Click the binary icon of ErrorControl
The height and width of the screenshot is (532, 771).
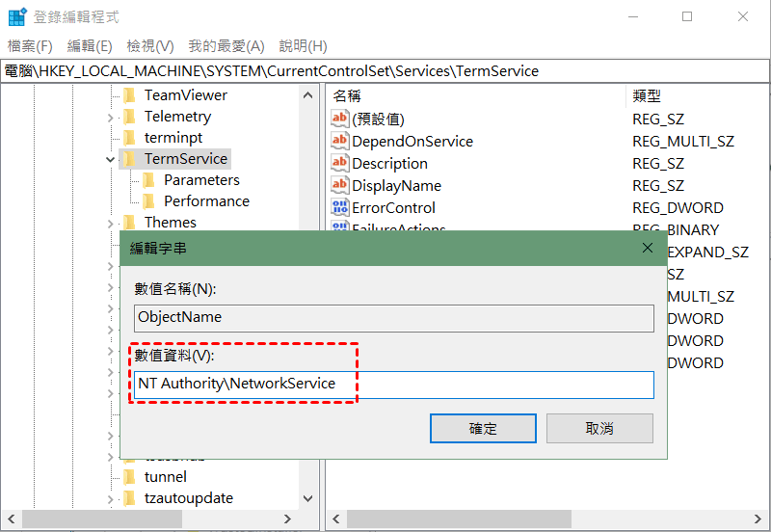(x=340, y=207)
